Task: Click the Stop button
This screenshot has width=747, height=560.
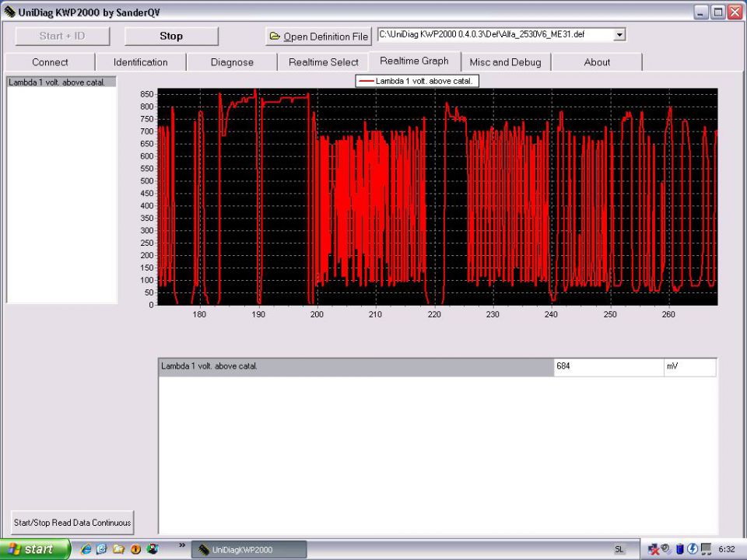Action: [x=171, y=37]
